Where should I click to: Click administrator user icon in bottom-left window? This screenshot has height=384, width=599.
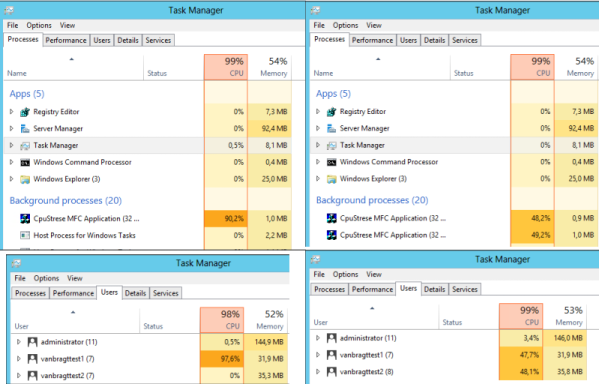(32, 342)
